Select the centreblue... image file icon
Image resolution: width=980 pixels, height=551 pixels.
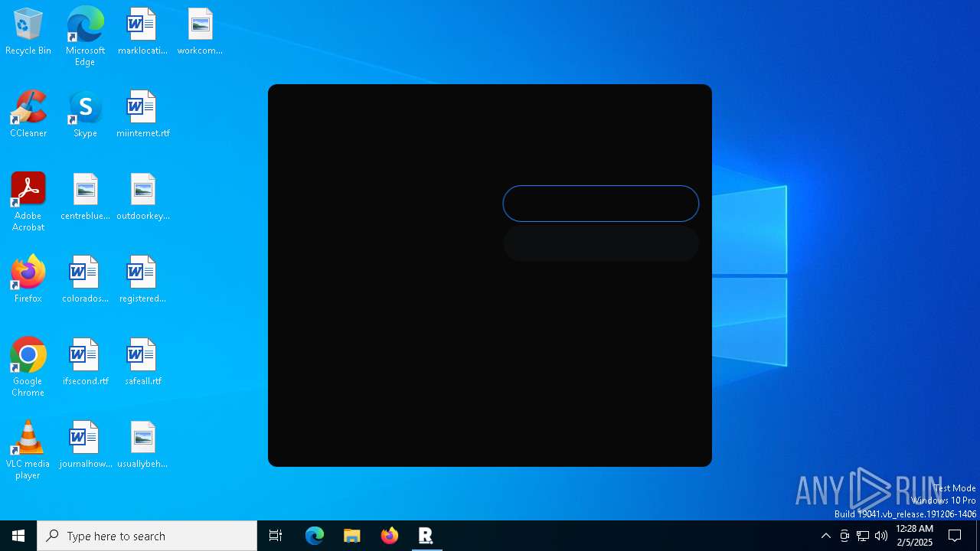pyautogui.click(x=85, y=197)
